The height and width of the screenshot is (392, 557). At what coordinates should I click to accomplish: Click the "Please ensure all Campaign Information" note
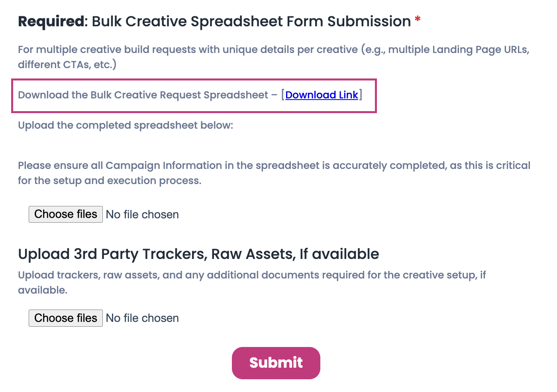pyautogui.click(x=274, y=166)
